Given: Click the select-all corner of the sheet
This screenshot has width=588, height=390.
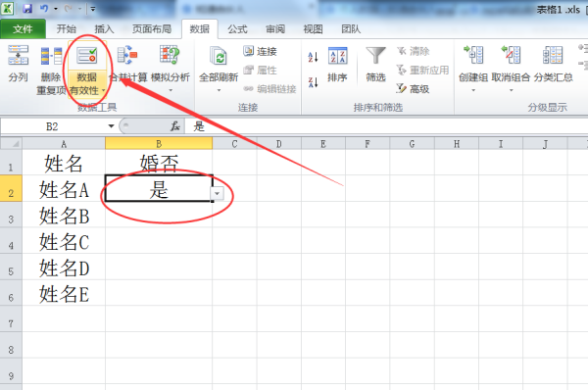Looking at the screenshot, I should [11, 144].
